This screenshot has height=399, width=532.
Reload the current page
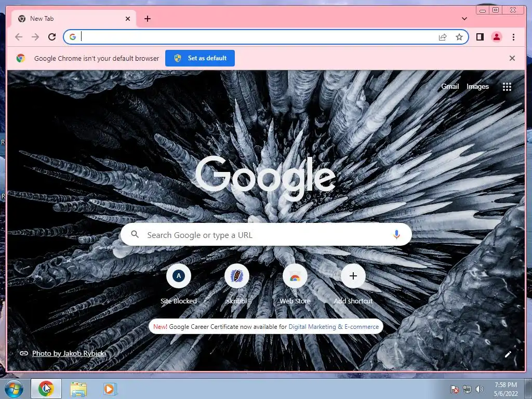[x=52, y=37]
